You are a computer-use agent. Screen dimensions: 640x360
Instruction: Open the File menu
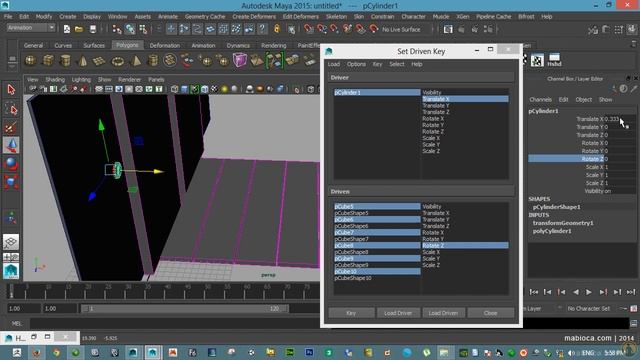click(x=8, y=17)
